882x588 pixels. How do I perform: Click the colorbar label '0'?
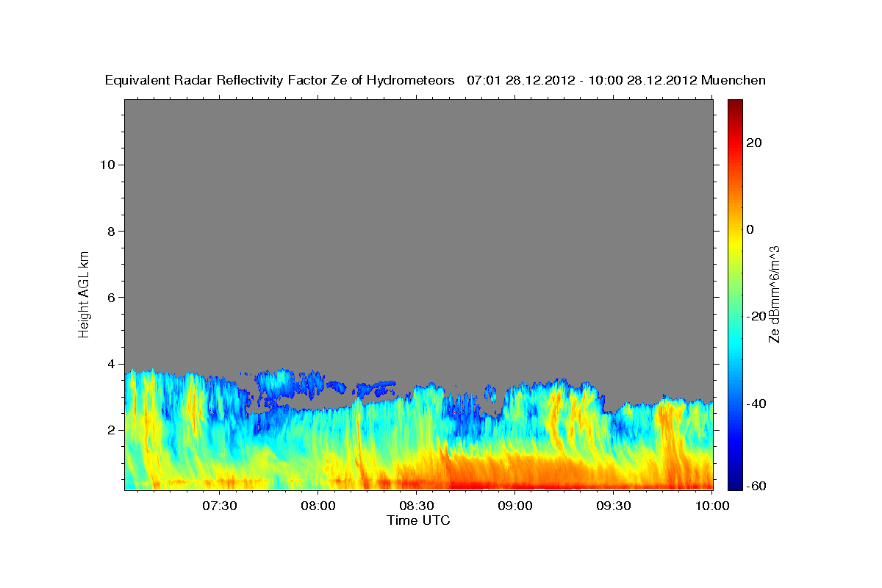coord(750,229)
